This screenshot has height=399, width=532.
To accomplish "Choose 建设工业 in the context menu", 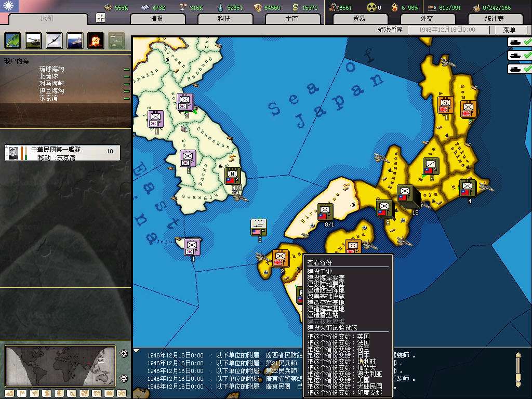I will pyautogui.click(x=320, y=271).
